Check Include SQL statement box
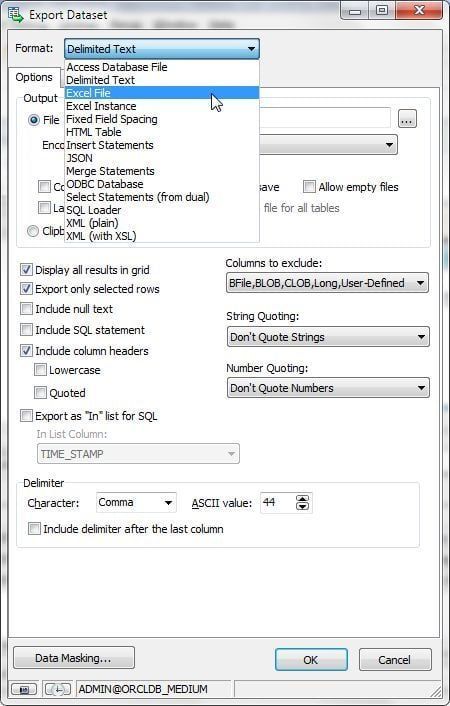This screenshot has height=706, width=450. tap(26, 330)
